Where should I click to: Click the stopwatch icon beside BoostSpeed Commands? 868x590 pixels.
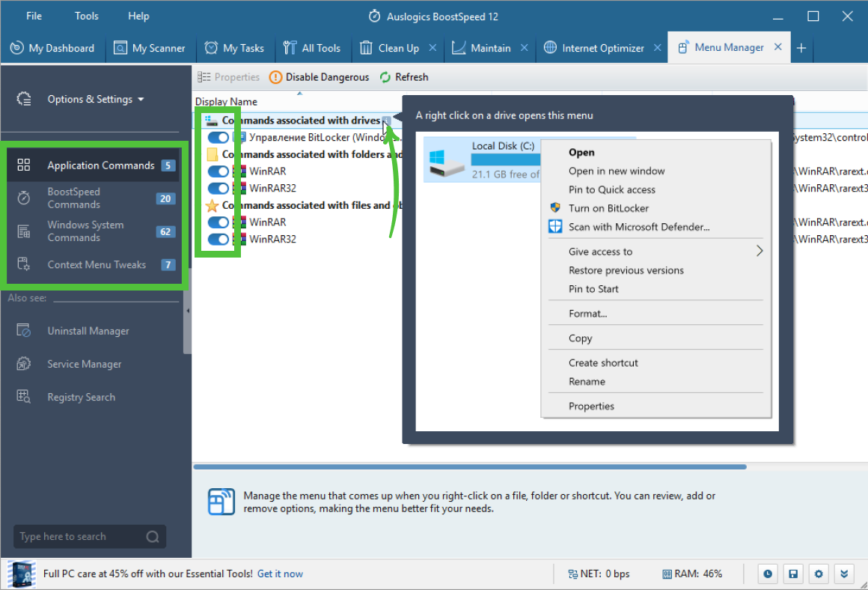click(24, 198)
